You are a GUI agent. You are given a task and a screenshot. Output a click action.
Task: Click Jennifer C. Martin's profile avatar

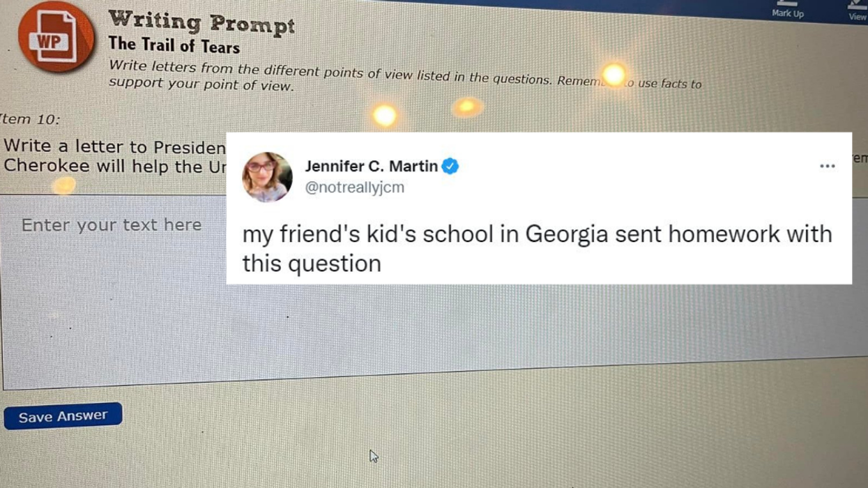pyautogui.click(x=267, y=176)
